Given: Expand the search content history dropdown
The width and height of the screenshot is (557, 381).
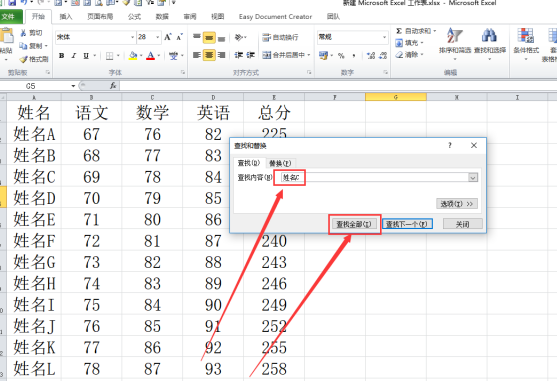Looking at the screenshot, I should 473,178.
